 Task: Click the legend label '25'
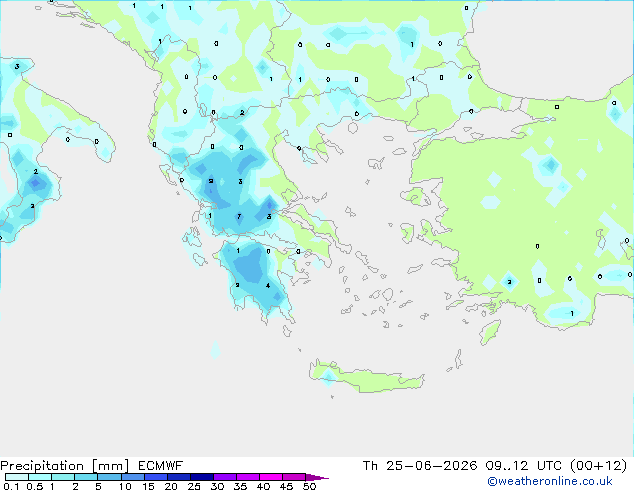point(194,486)
